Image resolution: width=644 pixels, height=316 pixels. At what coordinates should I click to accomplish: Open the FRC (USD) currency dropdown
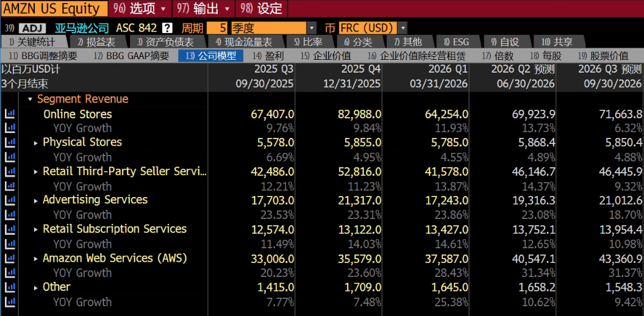(x=373, y=28)
